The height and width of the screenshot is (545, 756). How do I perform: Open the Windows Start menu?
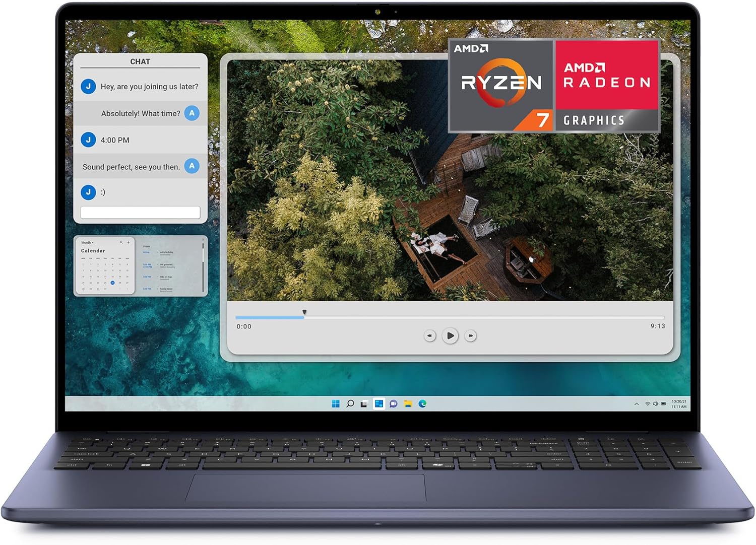[336, 403]
